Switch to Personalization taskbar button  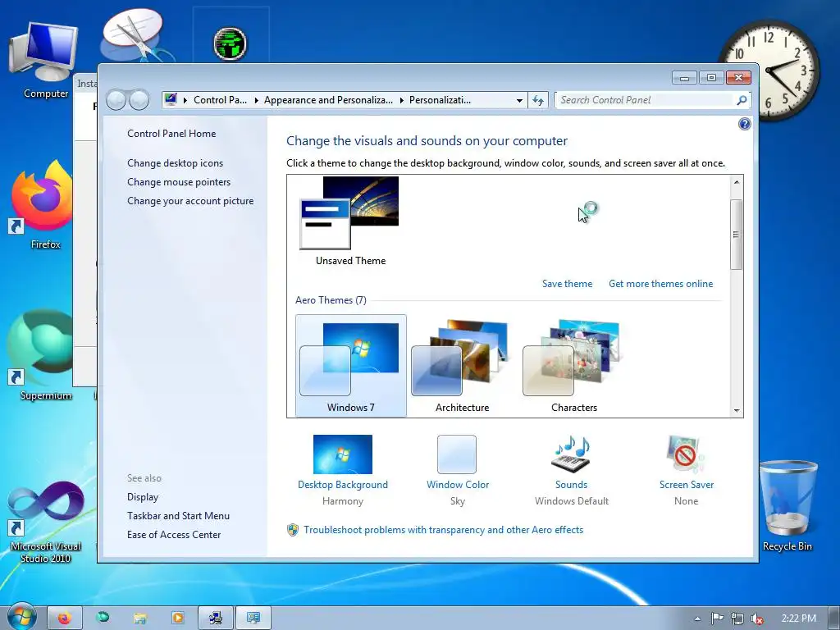pos(253,619)
